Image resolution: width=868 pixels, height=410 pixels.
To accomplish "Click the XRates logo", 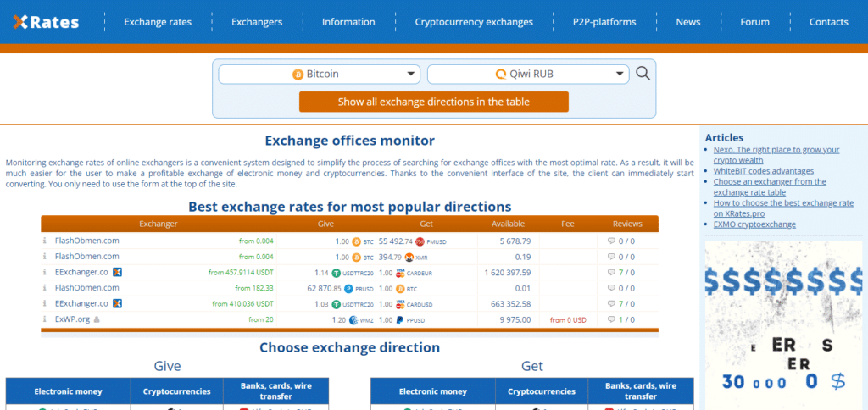I will pos(46,22).
